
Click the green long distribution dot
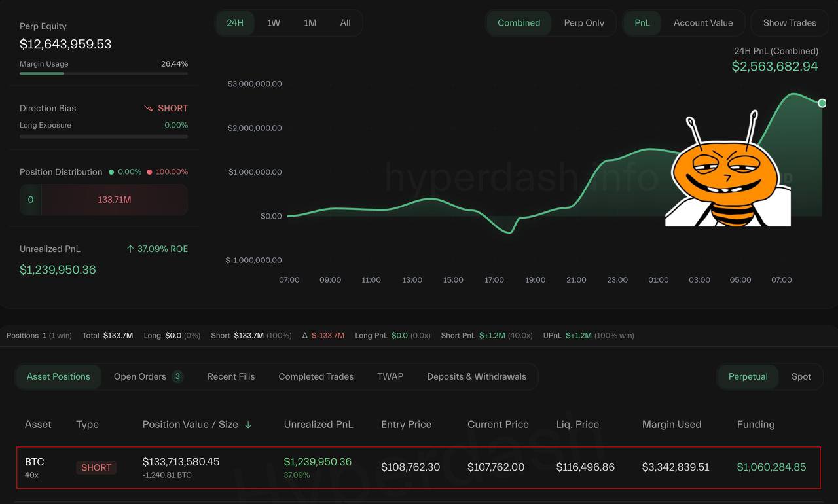[x=111, y=172]
